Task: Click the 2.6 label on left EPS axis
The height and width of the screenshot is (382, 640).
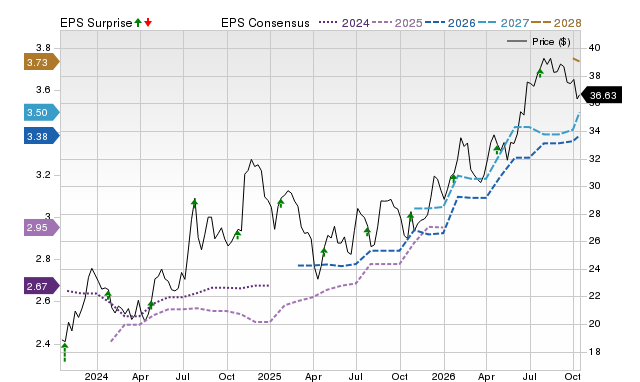Action: (43, 301)
